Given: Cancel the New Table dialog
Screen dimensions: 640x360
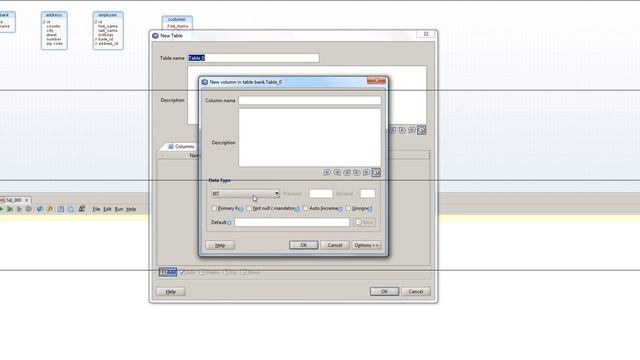Looking at the screenshot, I should 416,291.
